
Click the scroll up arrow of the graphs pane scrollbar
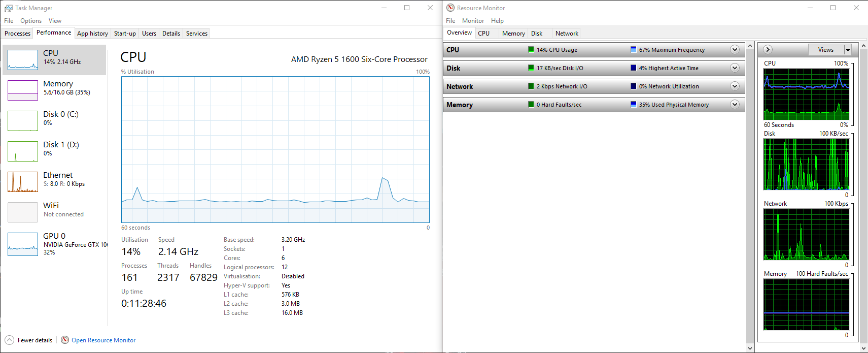point(864,46)
